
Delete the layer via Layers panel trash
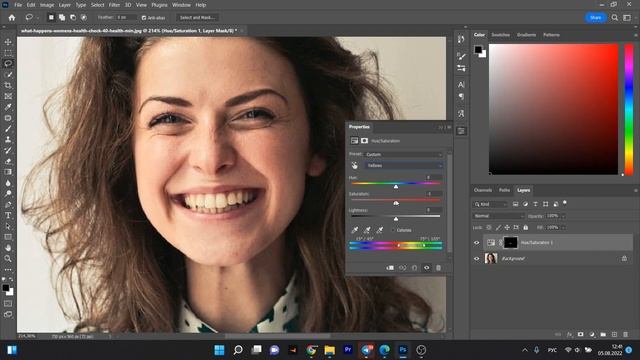[x=626, y=334]
